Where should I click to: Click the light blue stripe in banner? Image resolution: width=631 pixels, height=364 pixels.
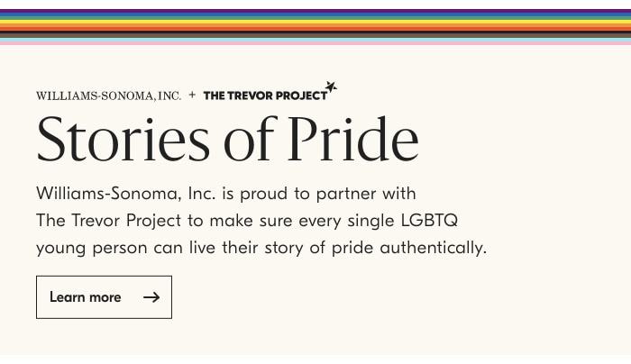coord(315,39)
